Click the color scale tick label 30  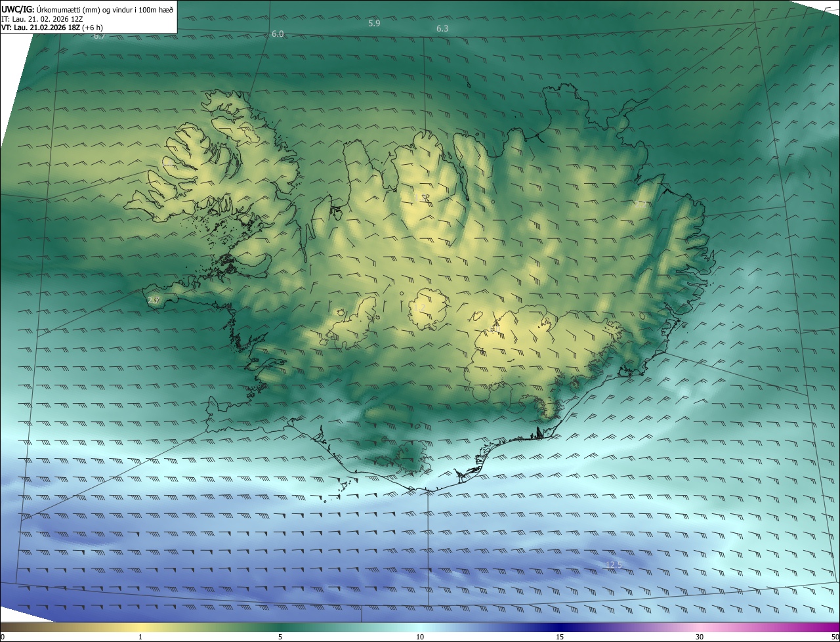click(x=700, y=637)
